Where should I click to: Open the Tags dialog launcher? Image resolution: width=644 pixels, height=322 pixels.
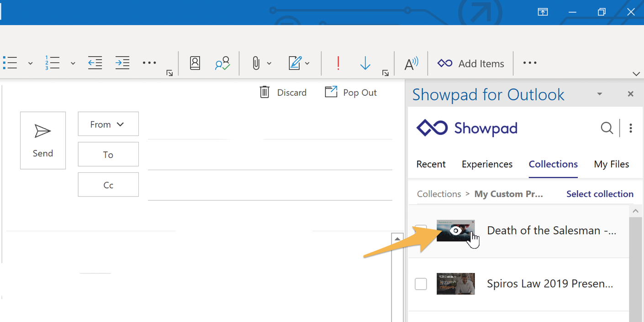pos(385,73)
